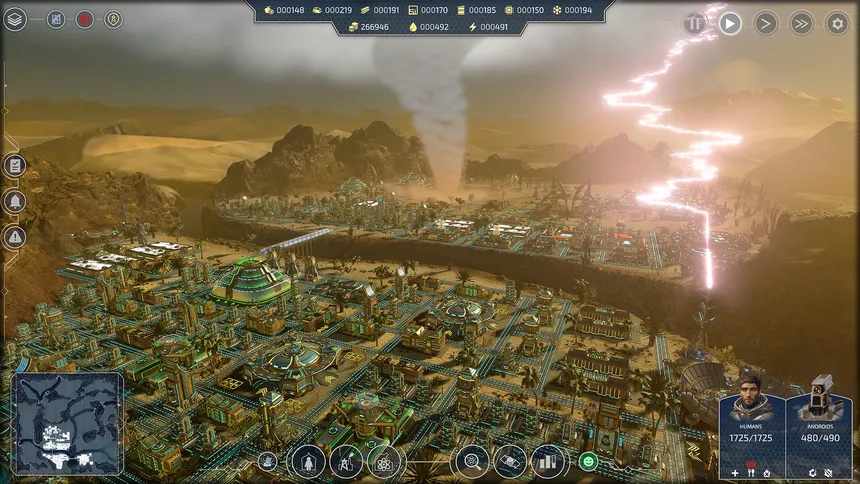
Task: Open the research magnifier icon
Action: coord(472,463)
